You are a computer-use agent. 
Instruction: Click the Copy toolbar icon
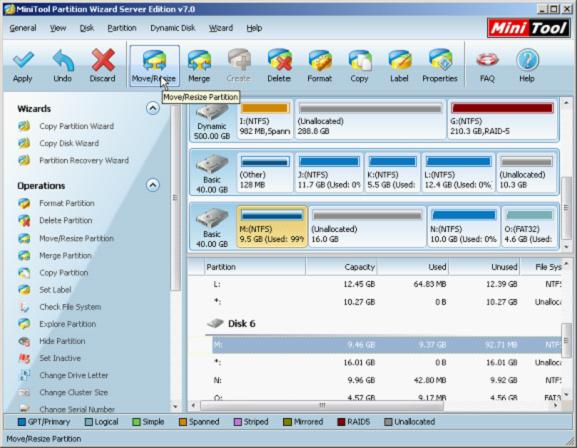pyautogui.click(x=360, y=60)
